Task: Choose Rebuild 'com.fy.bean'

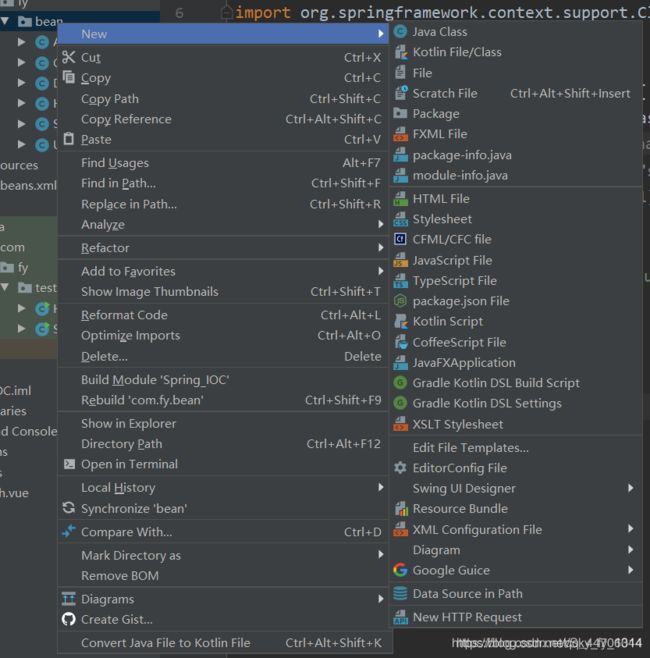Action: coord(222,400)
